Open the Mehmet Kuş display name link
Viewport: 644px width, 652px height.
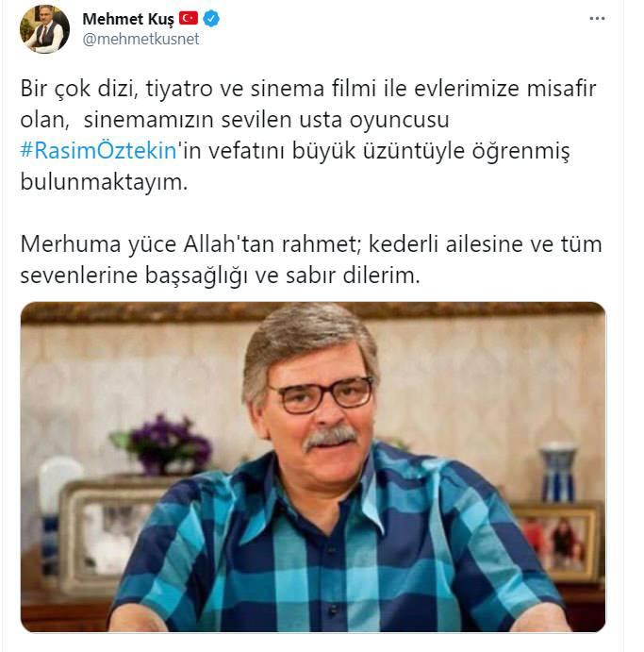pyautogui.click(x=128, y=19)
